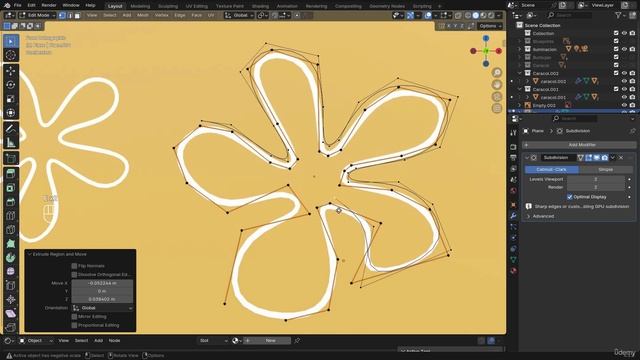Open the outliner filter dropdown
The height and width of the screenshot is (360, 640).
coord(621,16)
